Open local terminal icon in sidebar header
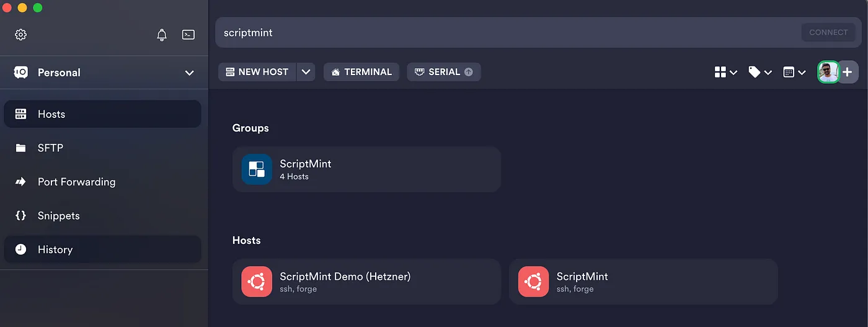Image resolution: width=868 pixels, height=327 pixels. 188,35
